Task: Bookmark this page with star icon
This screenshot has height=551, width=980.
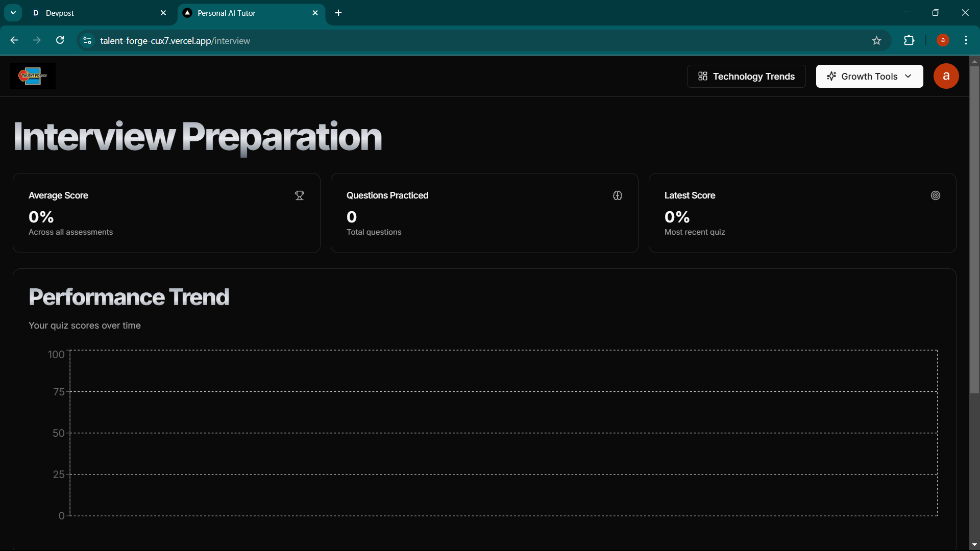Action: [x=876, y=41]
